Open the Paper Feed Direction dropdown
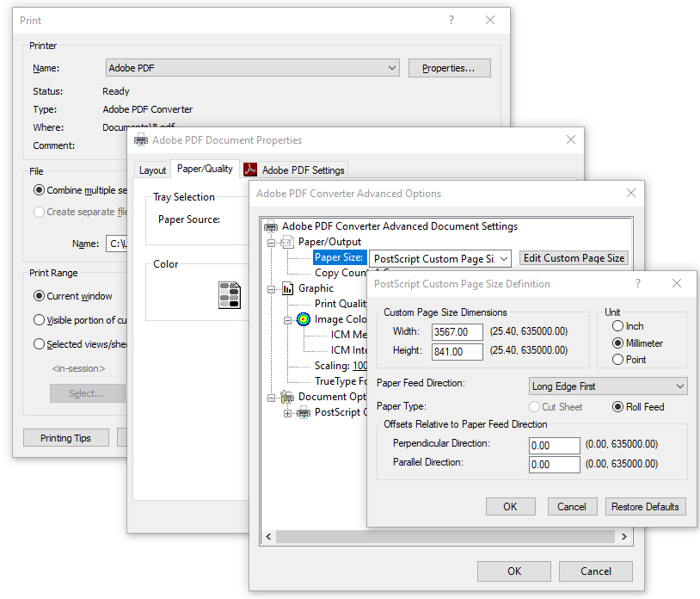This screenshot has height=599, width=700. [608, 386]
